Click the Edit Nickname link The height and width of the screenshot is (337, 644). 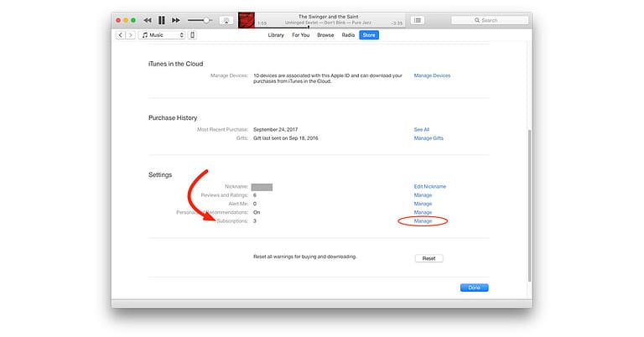click(x=429, y=186)
